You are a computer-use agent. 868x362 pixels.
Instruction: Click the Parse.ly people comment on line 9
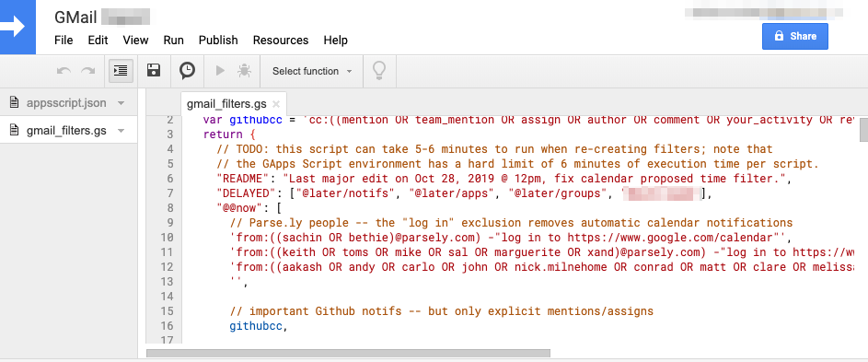(511, 223)
